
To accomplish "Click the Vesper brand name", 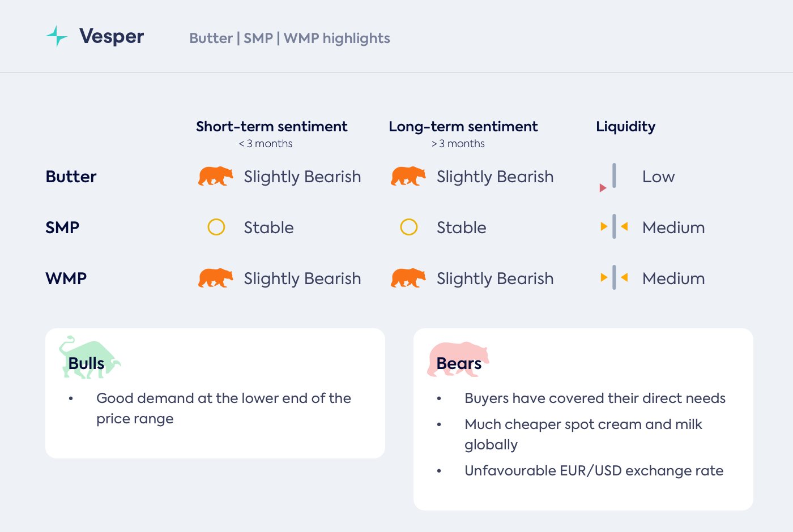I will [112, 37].
